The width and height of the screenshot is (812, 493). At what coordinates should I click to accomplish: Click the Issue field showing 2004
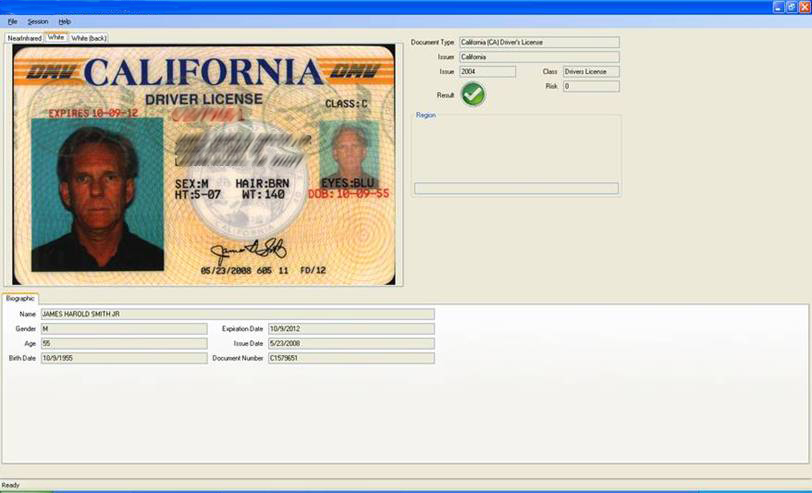pyautogui.click(x=487, y=71)
